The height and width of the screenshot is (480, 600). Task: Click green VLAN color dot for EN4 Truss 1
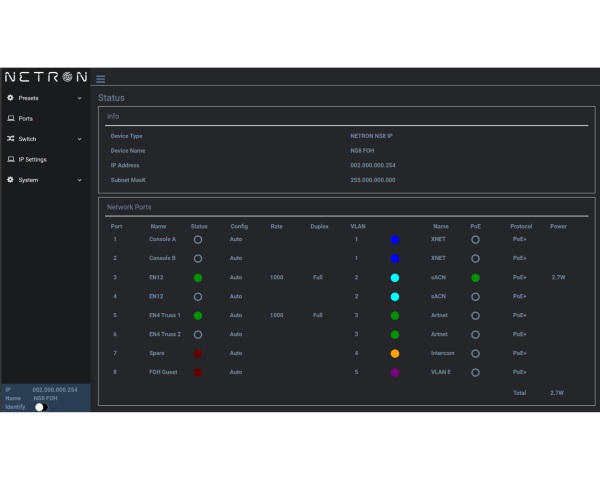395,315
